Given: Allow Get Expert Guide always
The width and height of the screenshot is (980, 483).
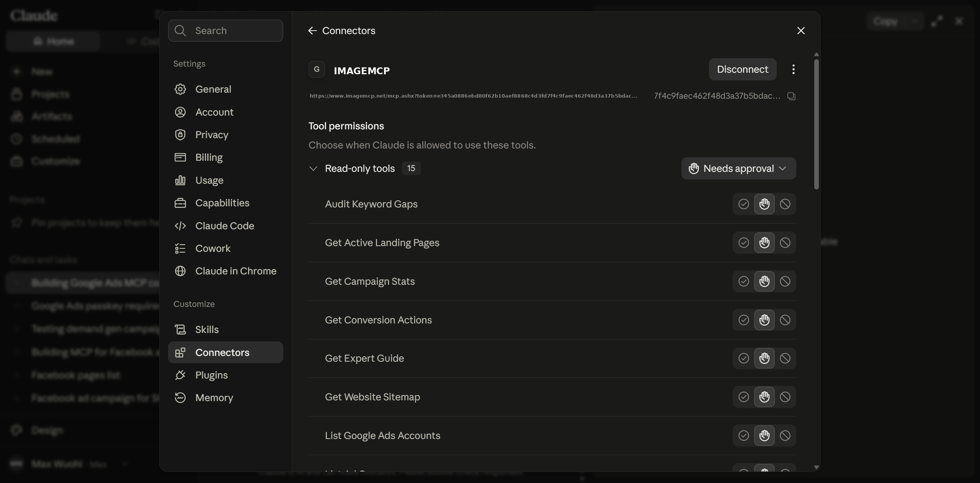Looking at the screenshot, I should [x=743, y=358].
